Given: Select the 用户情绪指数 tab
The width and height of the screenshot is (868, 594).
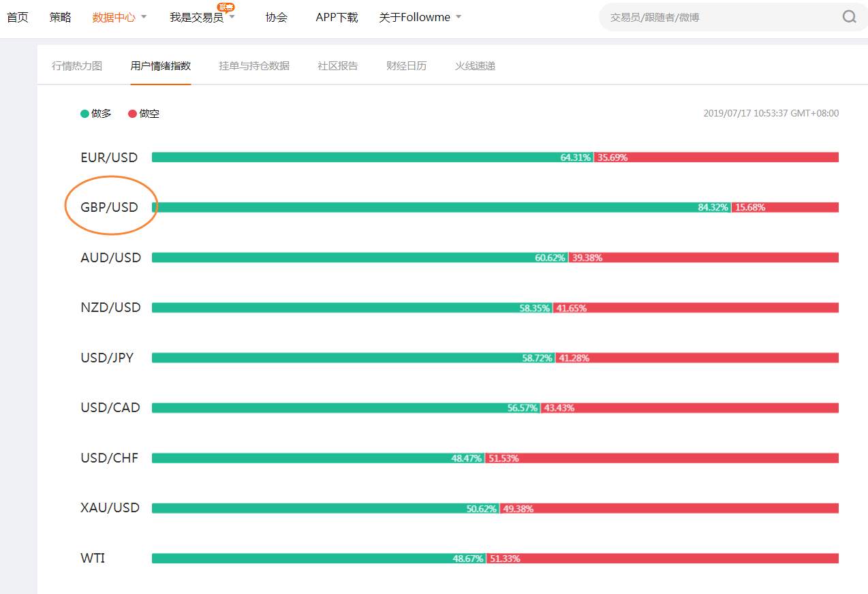Looking at the screenshot, I should pyautogui.click(x=161, y=66).
